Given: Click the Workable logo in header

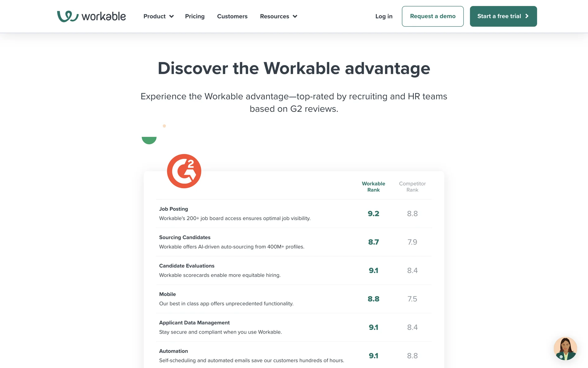Looking at the screenshot, I should 91,16.
